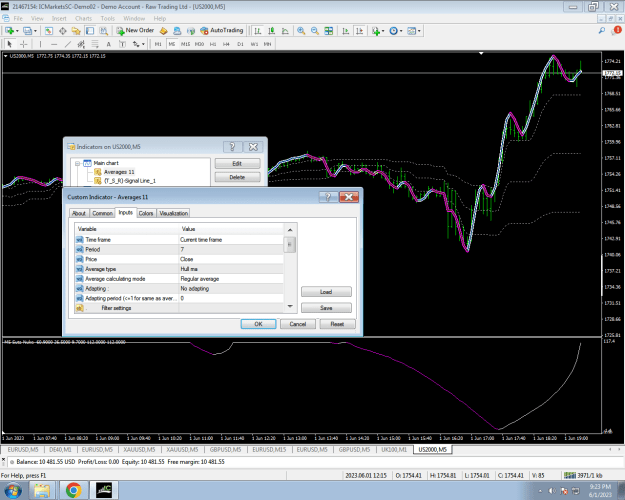Select the Text tool (A)

108,44
